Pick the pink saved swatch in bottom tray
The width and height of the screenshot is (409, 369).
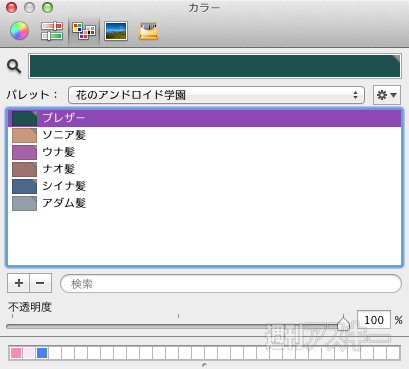coord(16,353)
